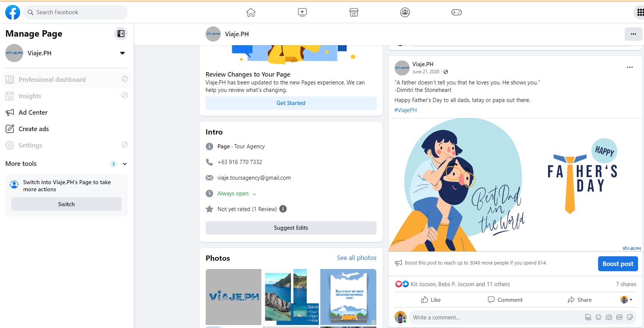Click the Not yet rated info icon
644x328 pixels.
[x=283, y=209]
